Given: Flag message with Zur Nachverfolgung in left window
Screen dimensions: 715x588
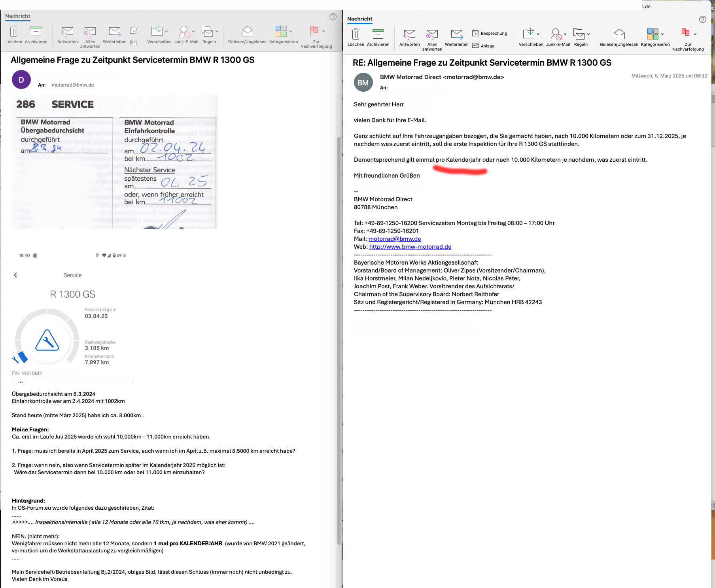Looking at the screenshot, I should coord(314,32).
